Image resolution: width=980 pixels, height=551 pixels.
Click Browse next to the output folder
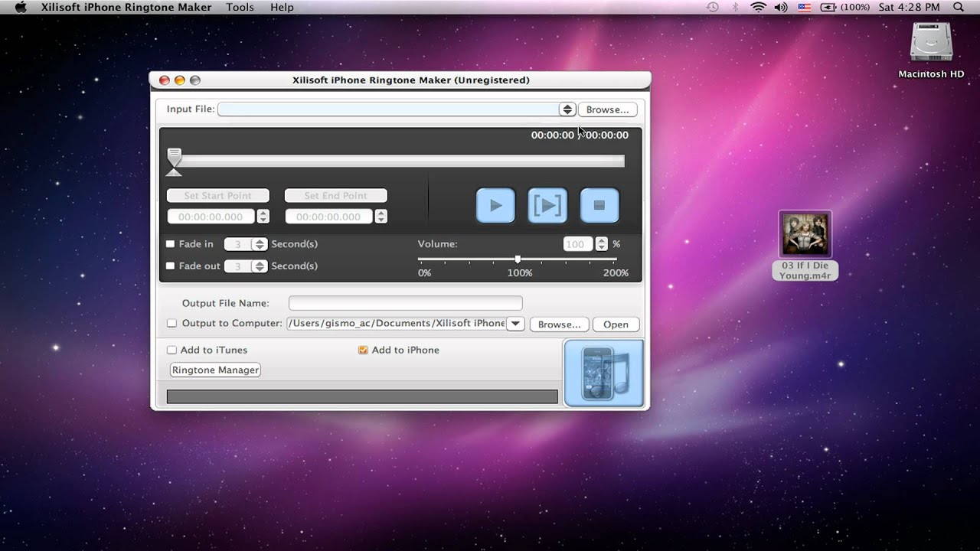[559, 324]
